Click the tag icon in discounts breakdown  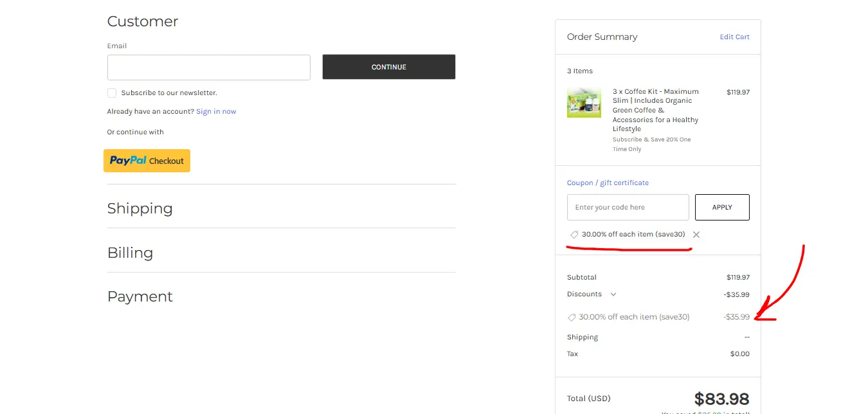click(x=572, y=317)
